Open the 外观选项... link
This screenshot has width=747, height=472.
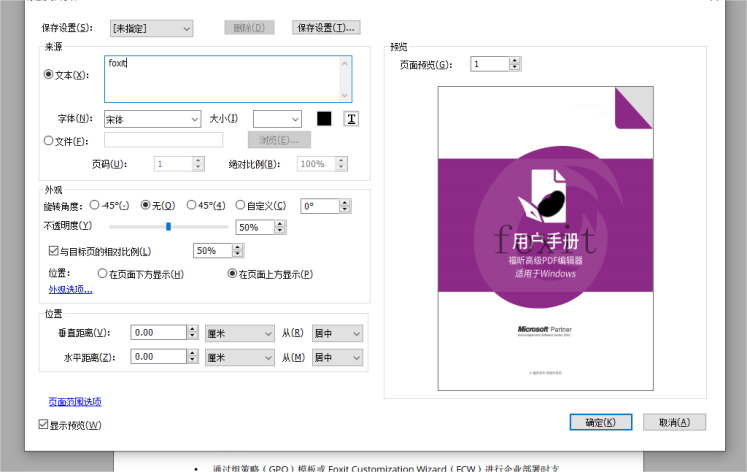tap(71, 289)
